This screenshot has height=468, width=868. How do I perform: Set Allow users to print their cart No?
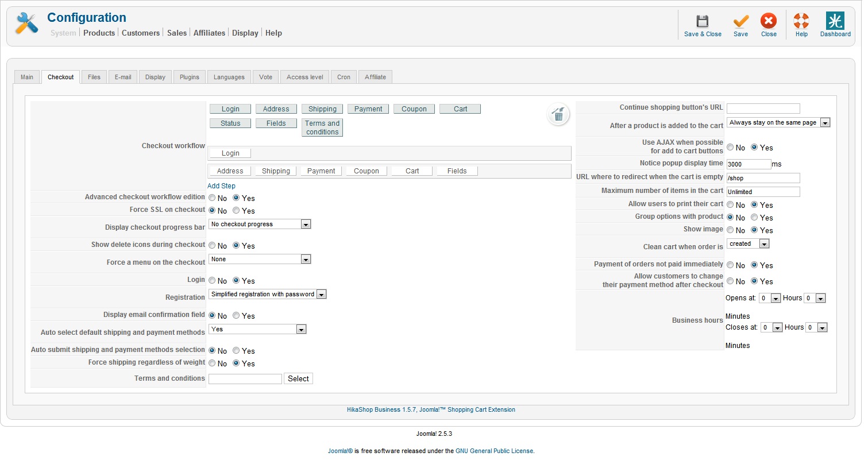point(730,205)
